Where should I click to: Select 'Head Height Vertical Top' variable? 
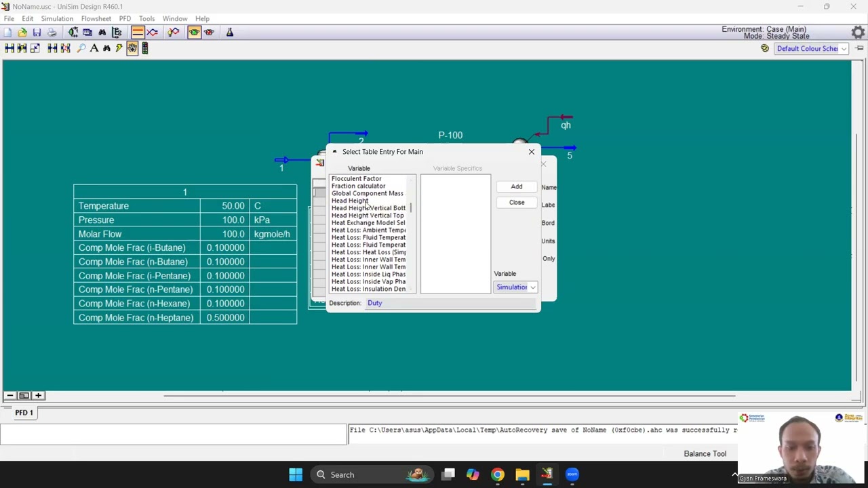tap(368, 216)
